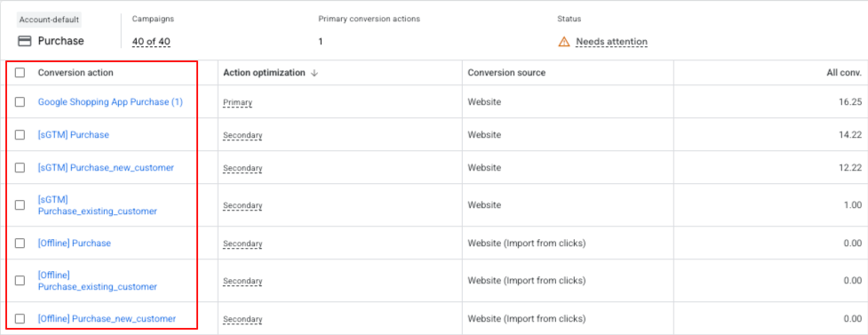Screen dimensions: 868x335
Task: Click the warning triangle status icon
Action: coord(563,42)
